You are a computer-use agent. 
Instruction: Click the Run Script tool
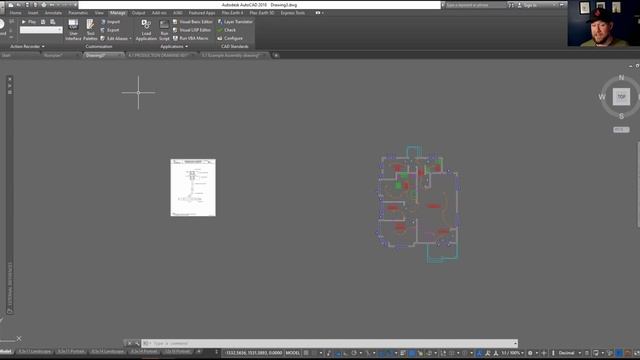coord(164,30)
